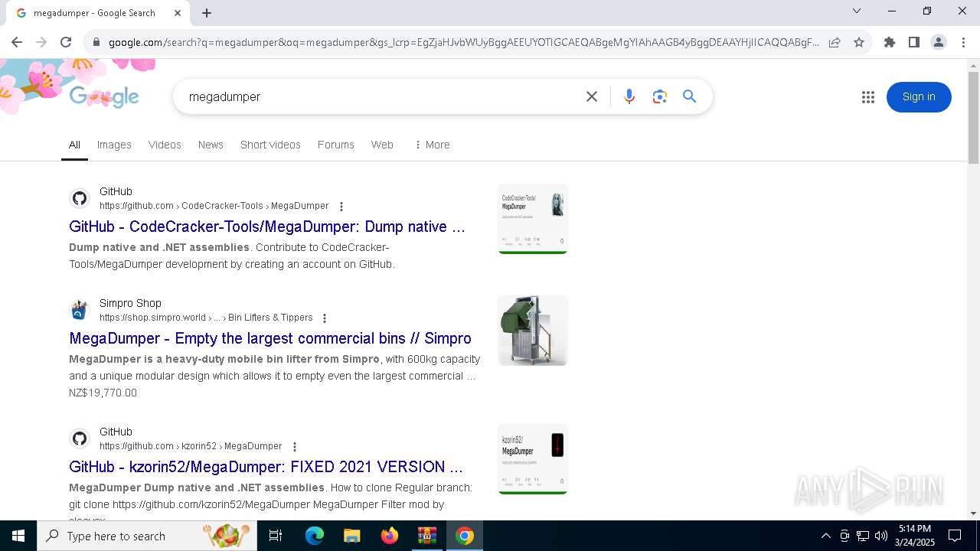Clear the search box with X
The height and width of the screenshot is (551, 980).
pos(592,96)
